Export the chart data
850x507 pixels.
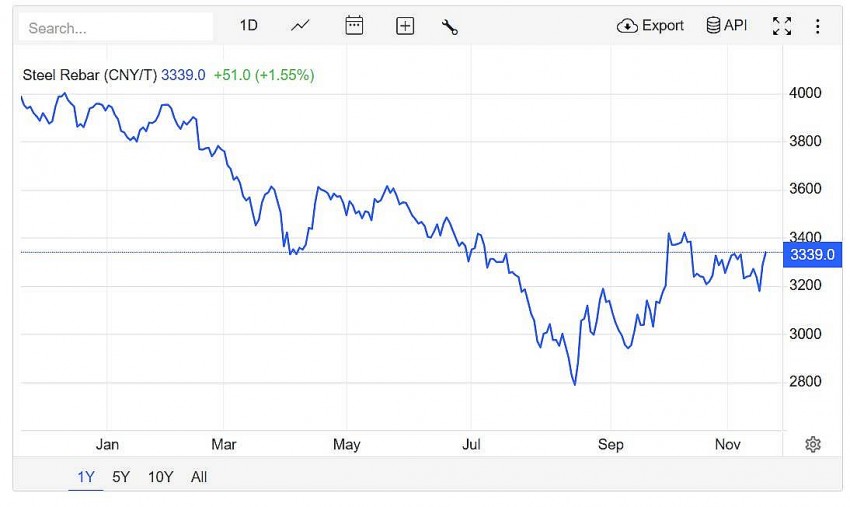click(651, 26)
